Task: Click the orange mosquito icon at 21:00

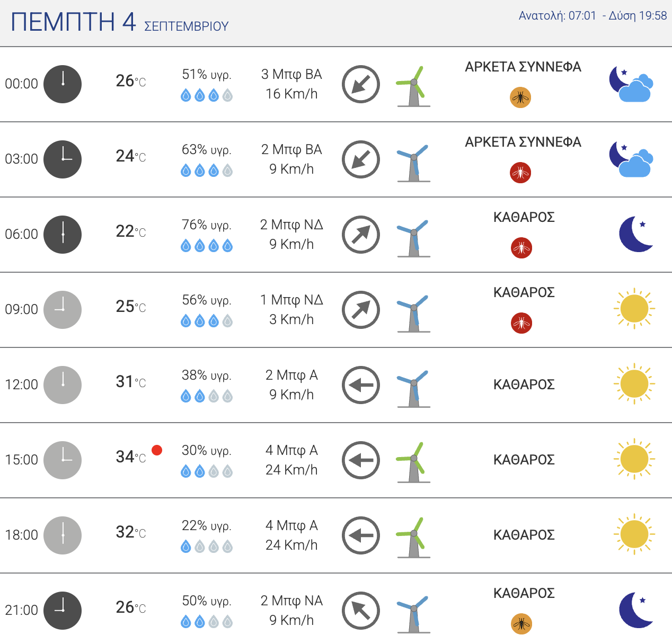Action: [521, 624]
